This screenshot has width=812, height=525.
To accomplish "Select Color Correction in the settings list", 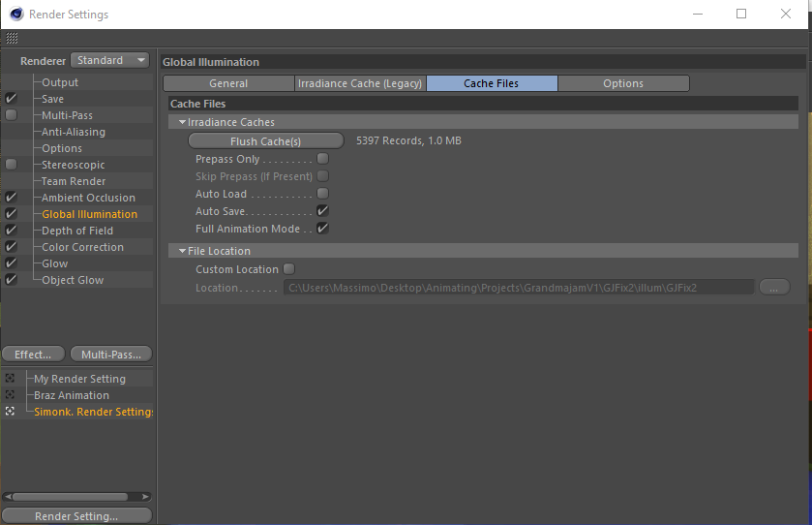I will point(83,247).
